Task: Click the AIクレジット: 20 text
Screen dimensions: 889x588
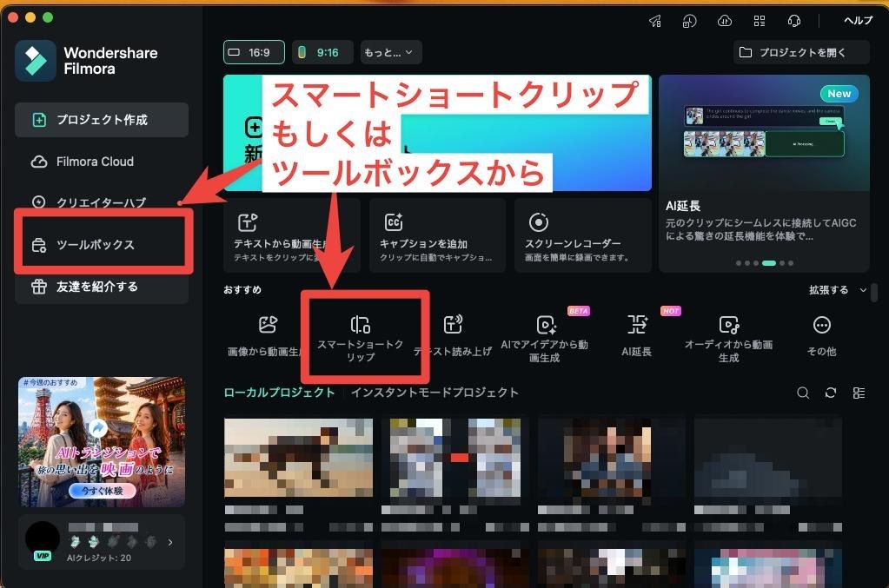Action: click(99, 558)
